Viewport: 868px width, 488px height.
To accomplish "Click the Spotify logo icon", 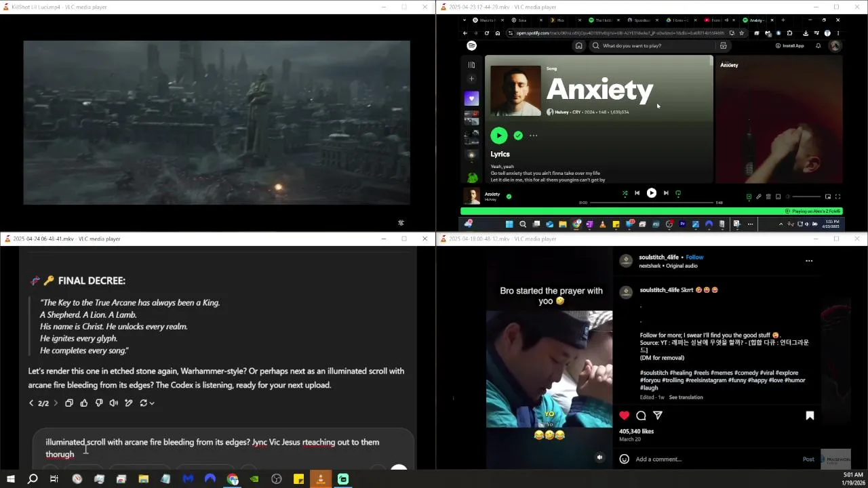I will click(471, 45).
